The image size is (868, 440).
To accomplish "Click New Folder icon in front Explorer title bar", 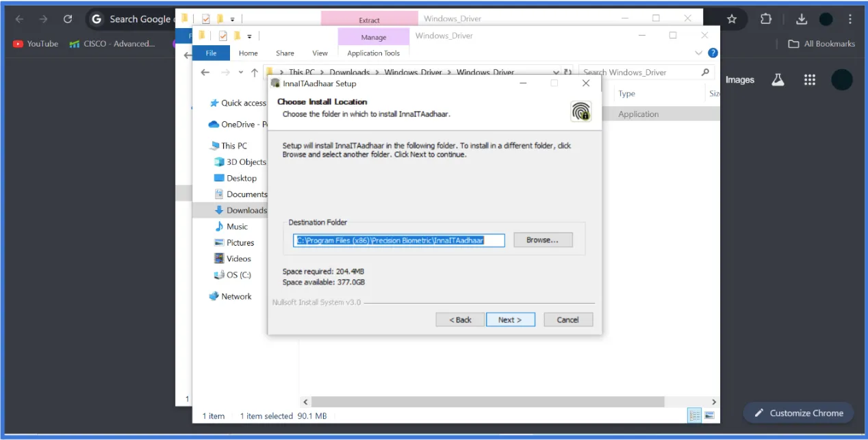I will tap(237, 36).
